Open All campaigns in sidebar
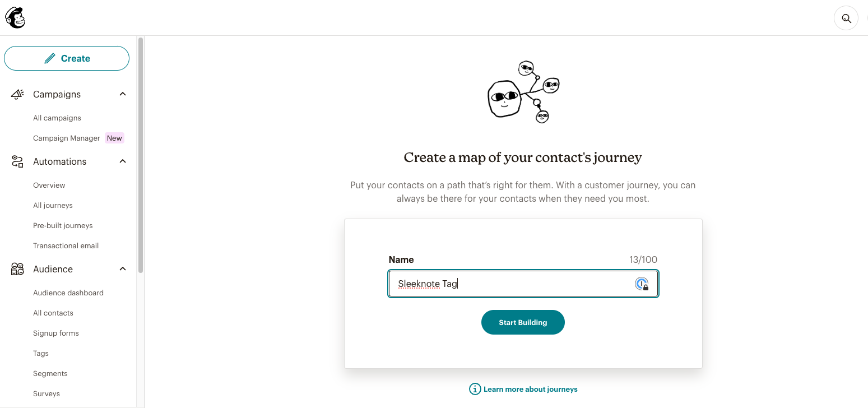This screenshot has height=408, width=868. pyautogui.click(x=57, y=118)
